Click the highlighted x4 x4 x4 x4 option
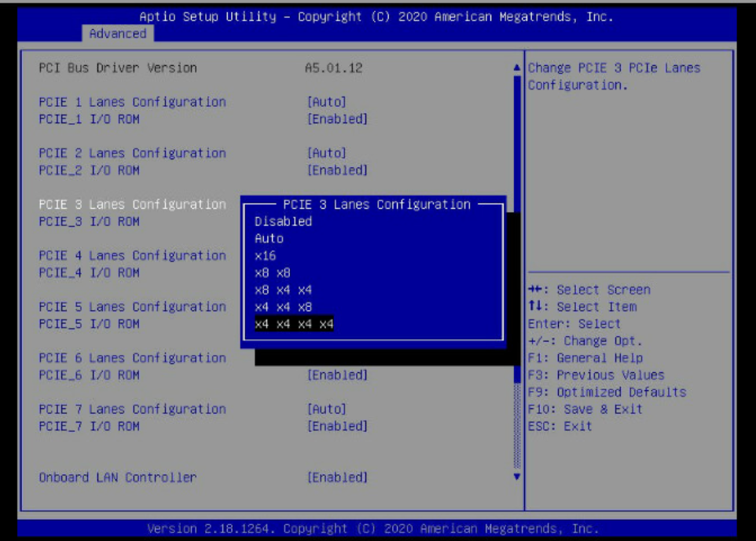 [294, 324]
